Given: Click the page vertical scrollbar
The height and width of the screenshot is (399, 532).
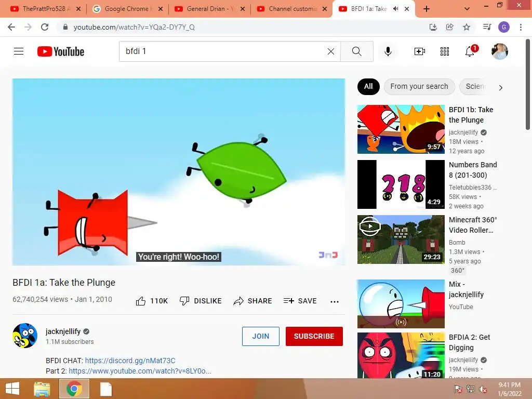Looking at the screenshot, I should coord(528,85).
